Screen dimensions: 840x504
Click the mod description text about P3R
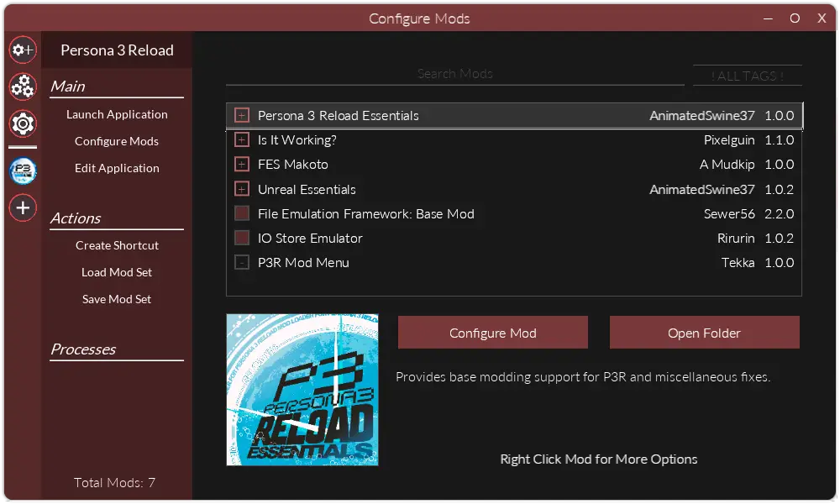click(583, 377)
